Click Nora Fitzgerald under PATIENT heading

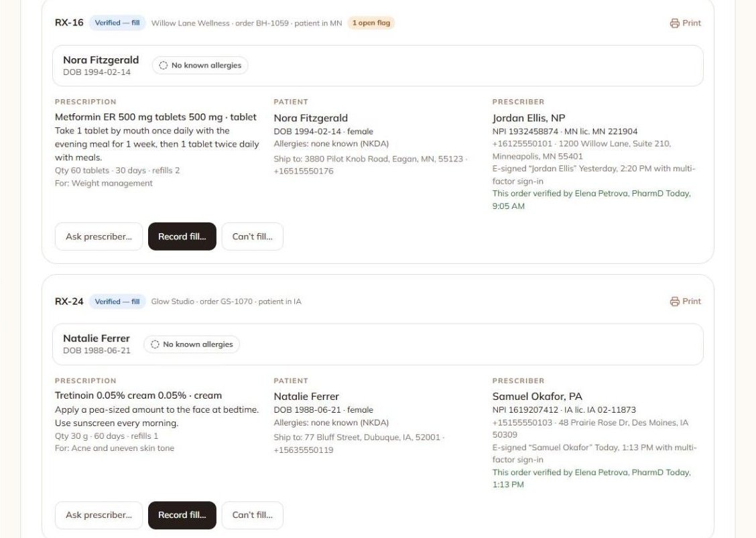pos(310,118)
